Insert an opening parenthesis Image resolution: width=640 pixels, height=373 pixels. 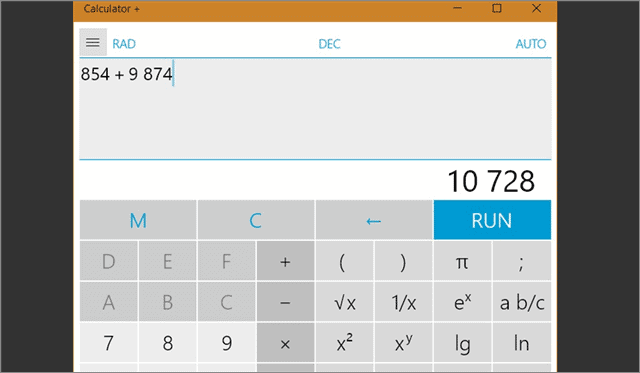click(344, 261)
